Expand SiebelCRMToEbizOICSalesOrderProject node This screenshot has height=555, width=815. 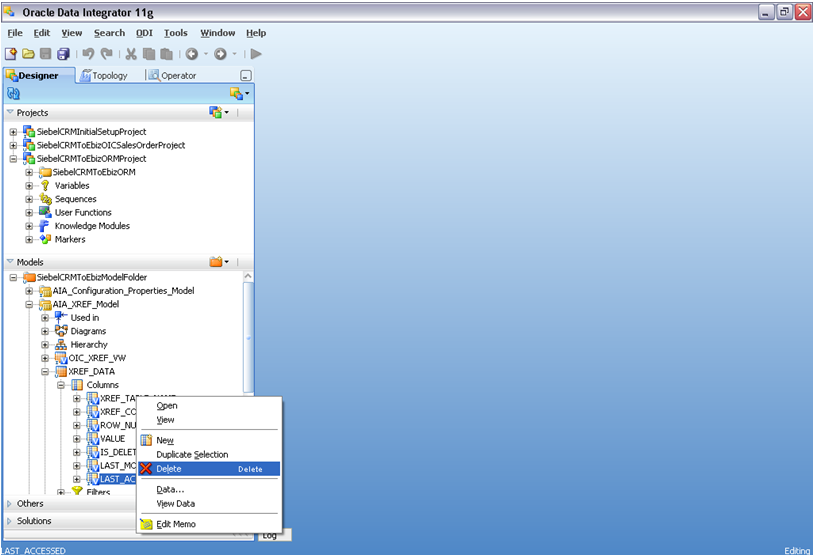point(13,146)
